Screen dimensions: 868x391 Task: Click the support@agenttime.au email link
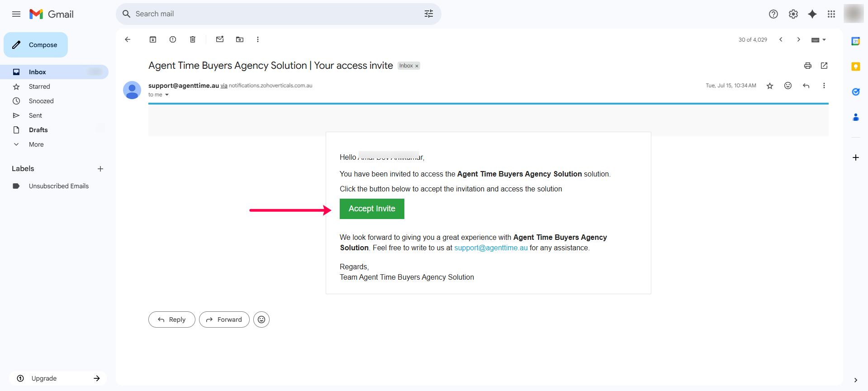tap(491, 248)
